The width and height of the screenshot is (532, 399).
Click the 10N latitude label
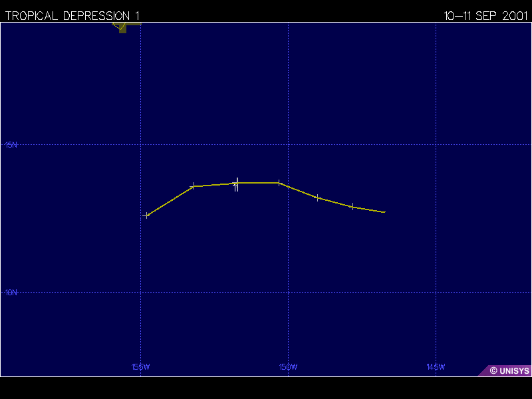tap(11, 293)
